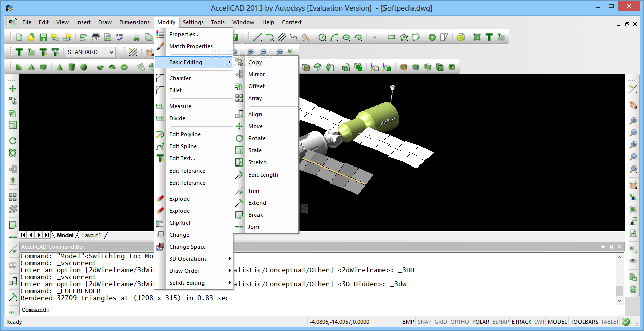The height and width of the screenshot is (331, 644).
Task: Click the 3D Cylinder solid icon
Action: (72, 67)
